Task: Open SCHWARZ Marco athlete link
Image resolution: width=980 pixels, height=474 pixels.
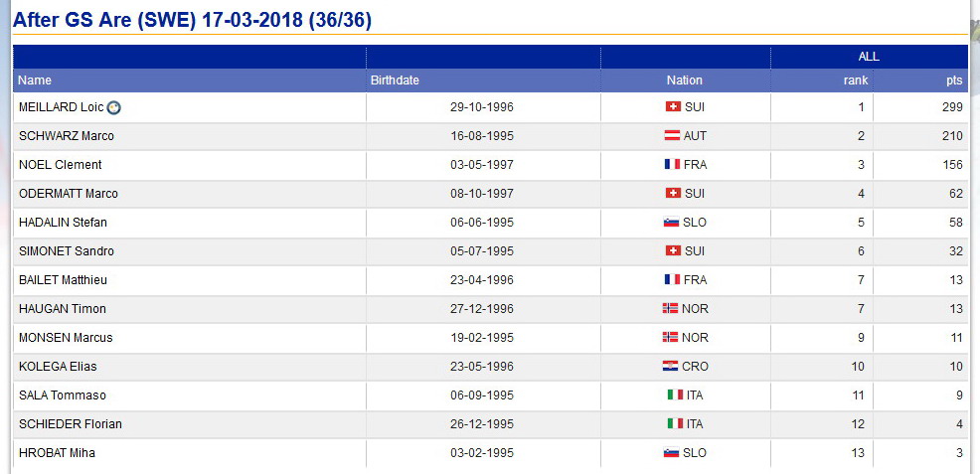Action: [x=67, y=136]
